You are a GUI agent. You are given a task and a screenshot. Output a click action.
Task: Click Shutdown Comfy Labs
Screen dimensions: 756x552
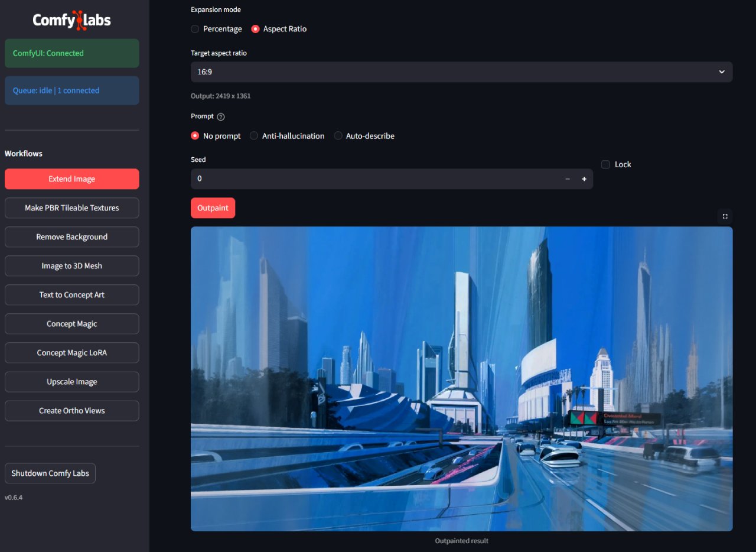pyautogui.click(x=50, y=473)
